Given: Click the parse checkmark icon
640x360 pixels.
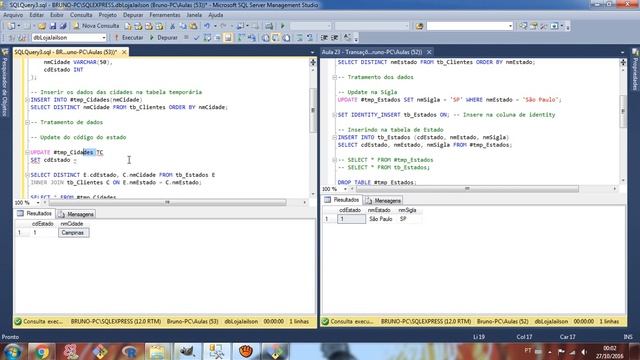Looking at the screenshot, I should tap(196, 38).
